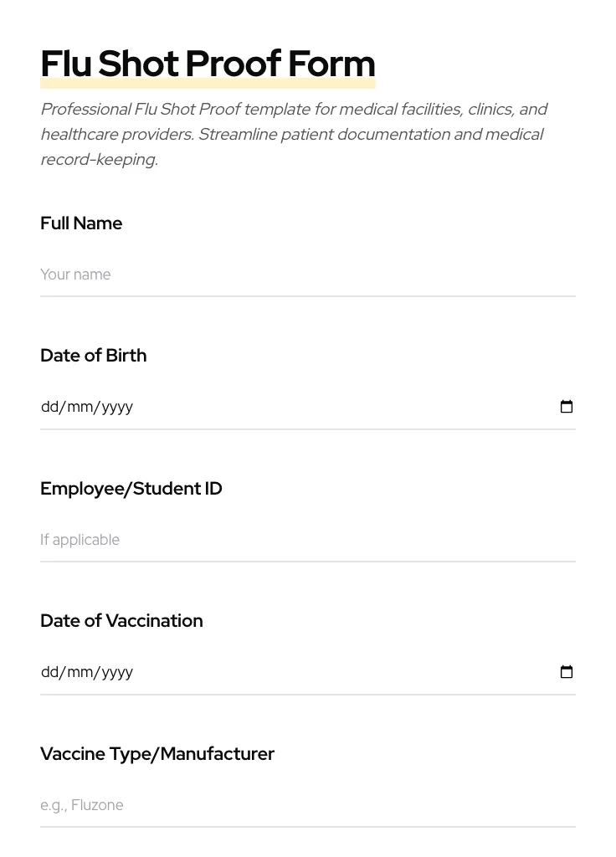Click the empty middle of the Date of Birth field

coord(335,408)
